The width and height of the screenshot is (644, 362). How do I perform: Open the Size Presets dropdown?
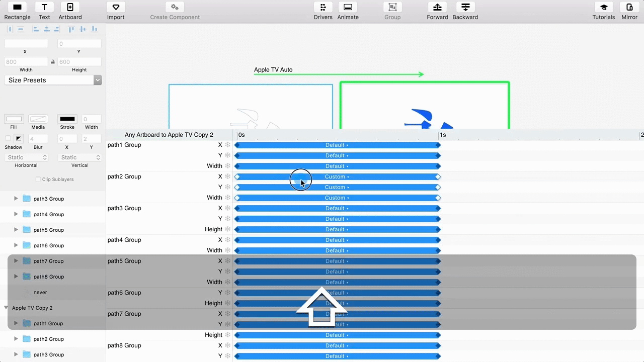pyautogui.click(x=53, y=80)
